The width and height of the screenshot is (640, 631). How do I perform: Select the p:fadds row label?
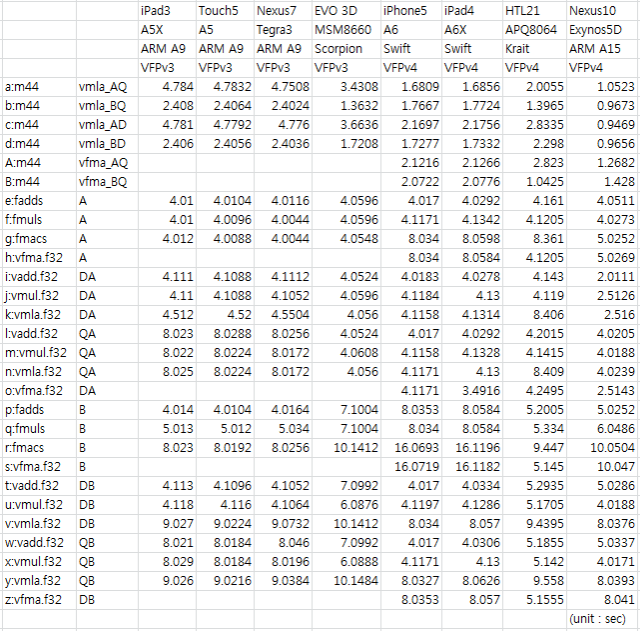[39, 410]
